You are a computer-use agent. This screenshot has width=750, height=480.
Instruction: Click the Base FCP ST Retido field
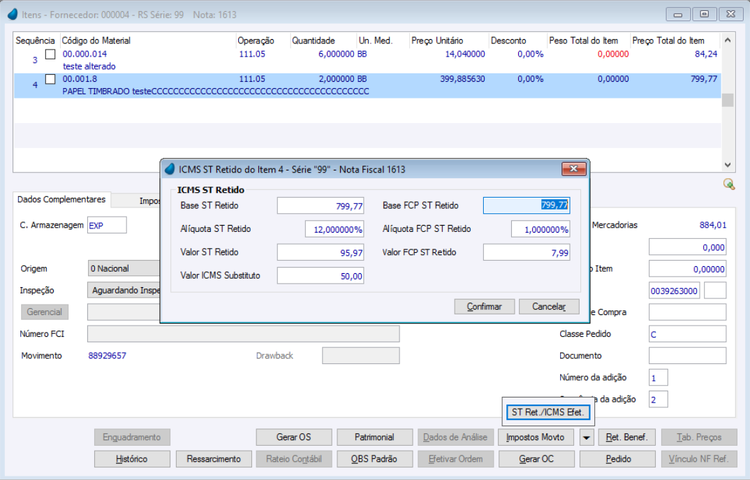click(527, 206)
